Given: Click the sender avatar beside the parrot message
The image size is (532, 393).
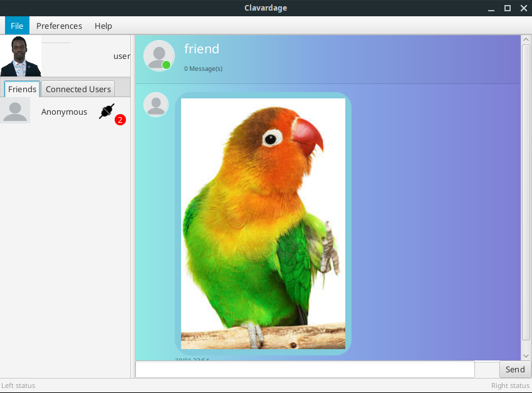Looking at the screenshot, I should [x=156, y=105].
